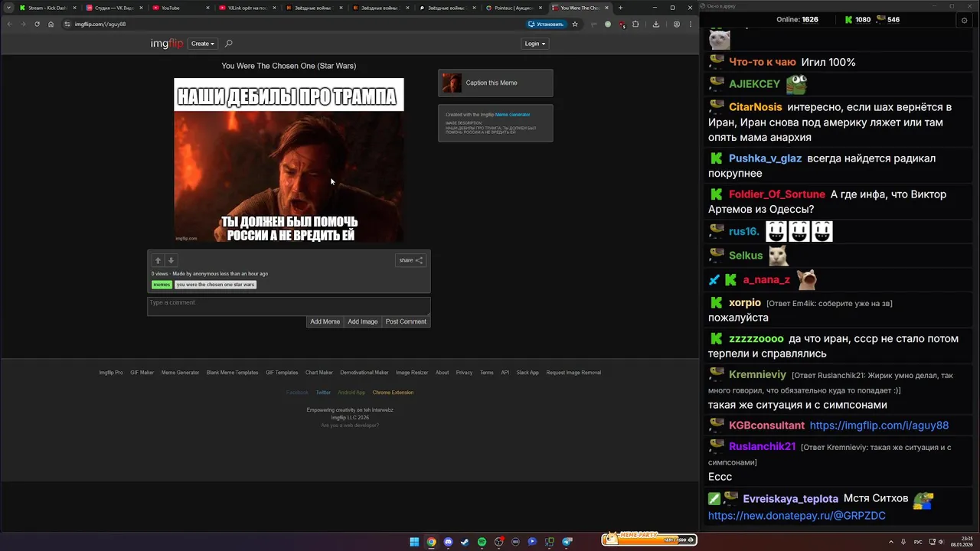
Task: Open the GIF Maker footer link
Action: pyautogui.click(x=142, y=373)
